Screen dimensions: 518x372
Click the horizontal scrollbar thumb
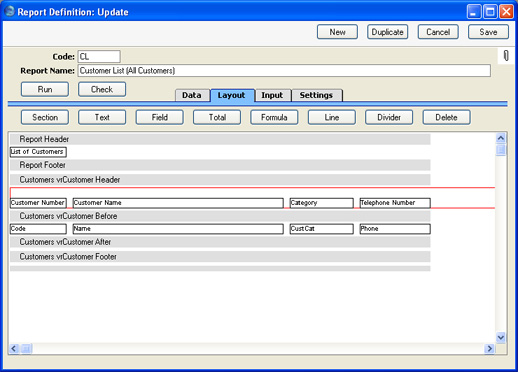(26, 349)
